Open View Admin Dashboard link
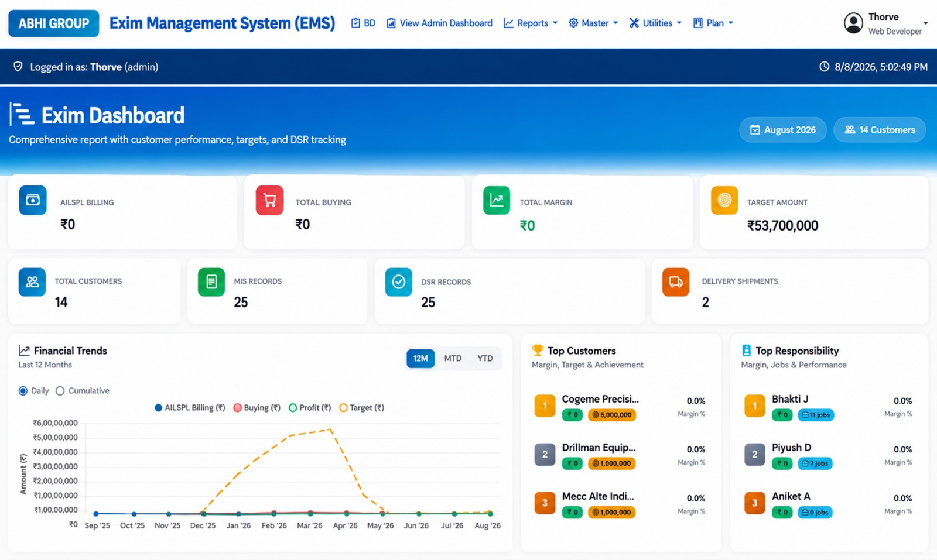937x560 pixels. point(439,23)
